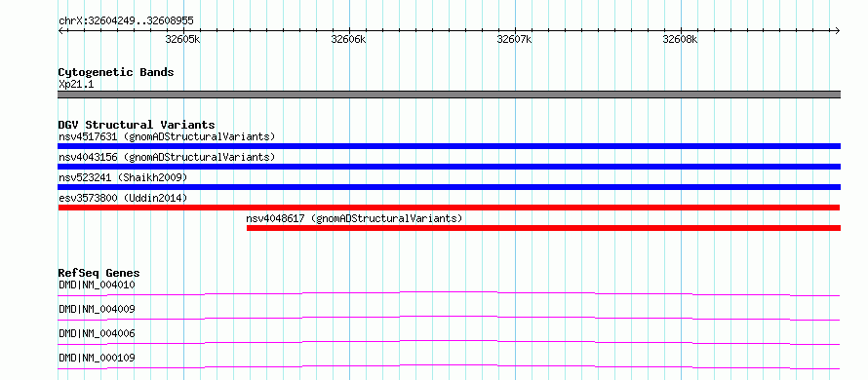Click the 32608k ruler tick label

pos(681,40)
